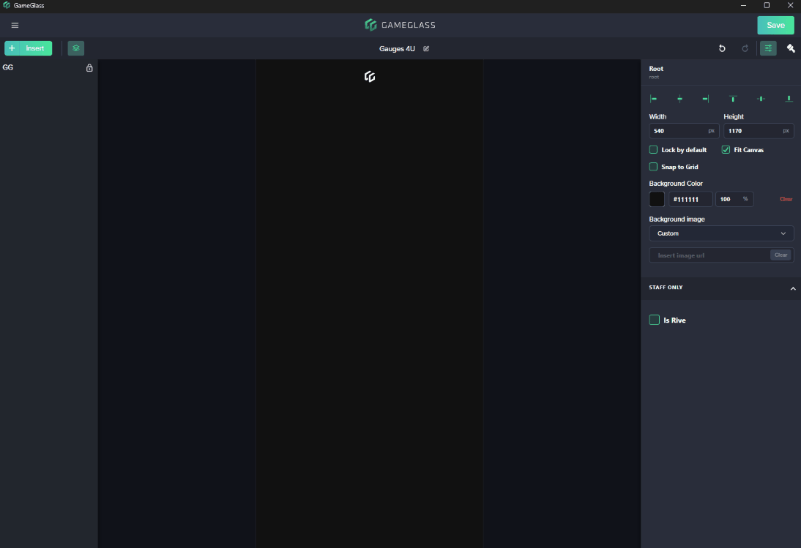
Task: Click the Height input field
Action: click(x=759, y=131)
